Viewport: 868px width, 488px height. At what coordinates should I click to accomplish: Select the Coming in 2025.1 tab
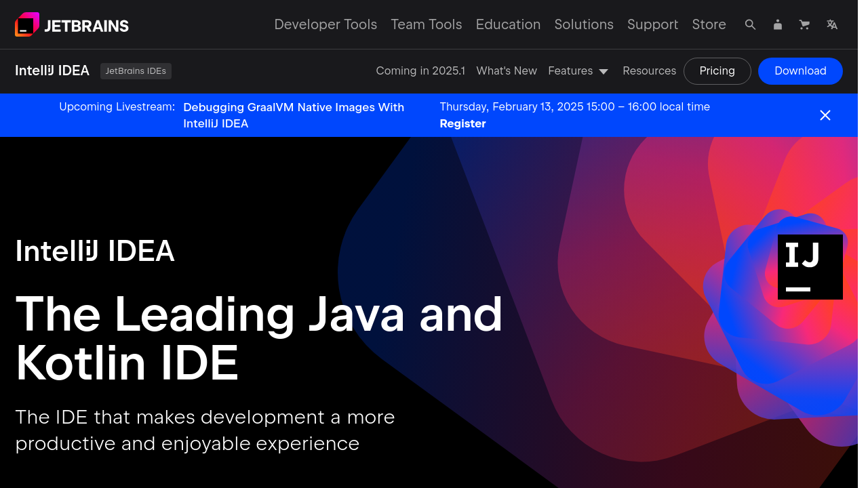(420, 71)
